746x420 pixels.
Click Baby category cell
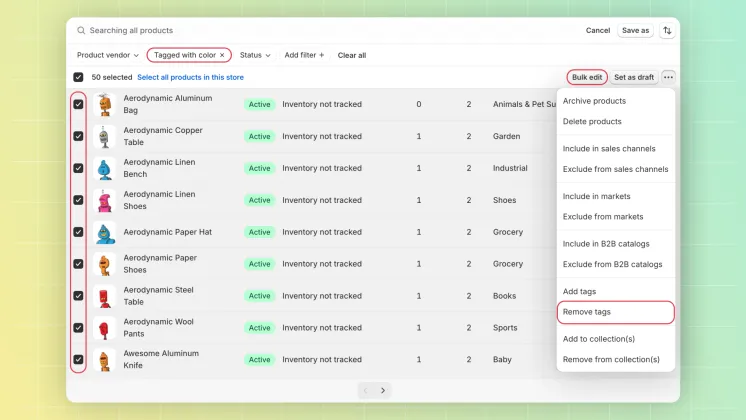[x=502, y=360]
